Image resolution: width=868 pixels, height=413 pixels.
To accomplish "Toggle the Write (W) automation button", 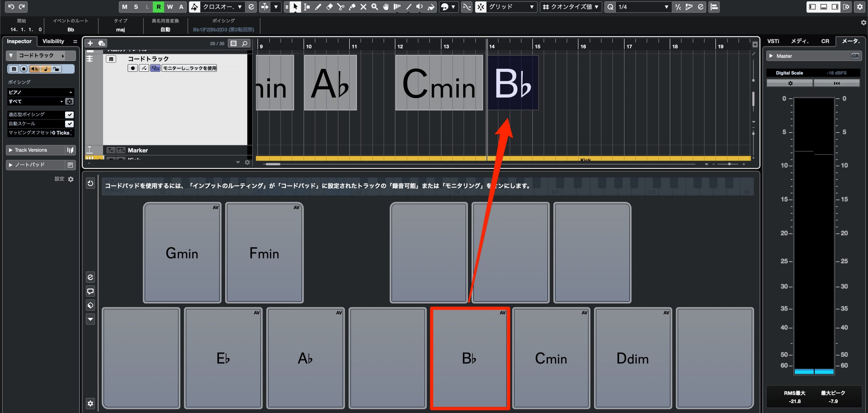I will pyautogui.click(x=170, y=7).
